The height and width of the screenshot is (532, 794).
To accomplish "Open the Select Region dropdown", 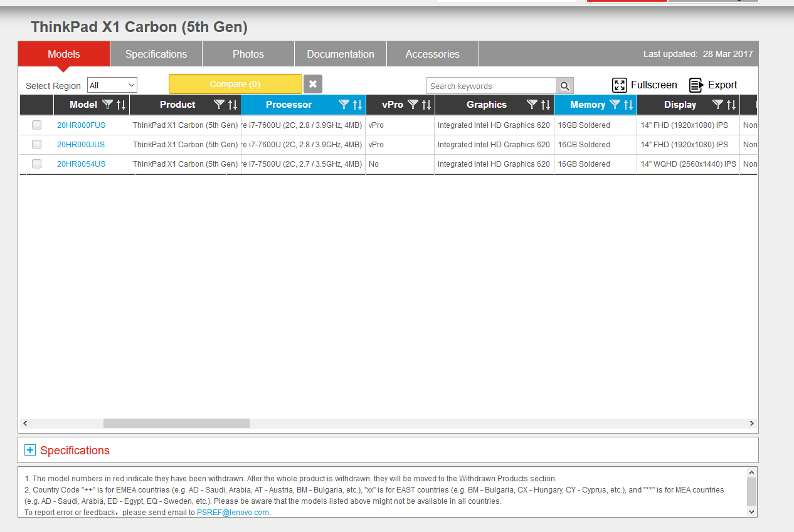I will click(x=112, y=85).
